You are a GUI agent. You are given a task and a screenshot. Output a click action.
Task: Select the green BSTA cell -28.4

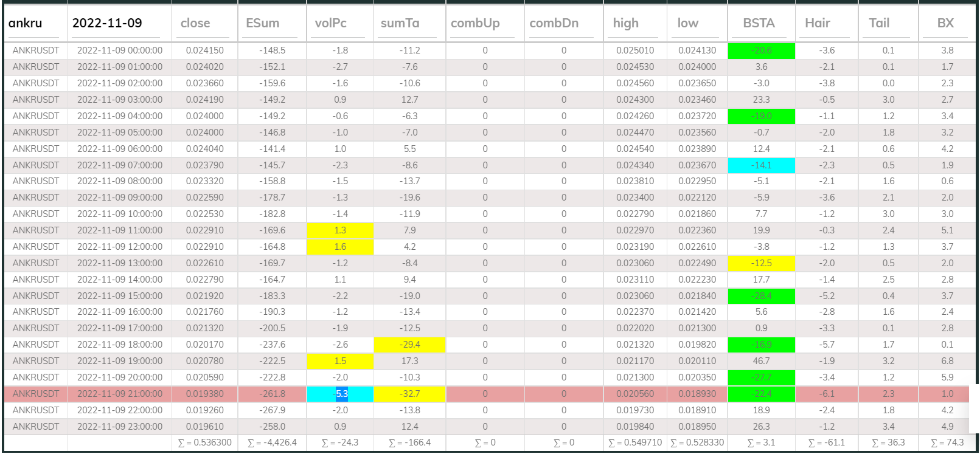pos(761,296)
